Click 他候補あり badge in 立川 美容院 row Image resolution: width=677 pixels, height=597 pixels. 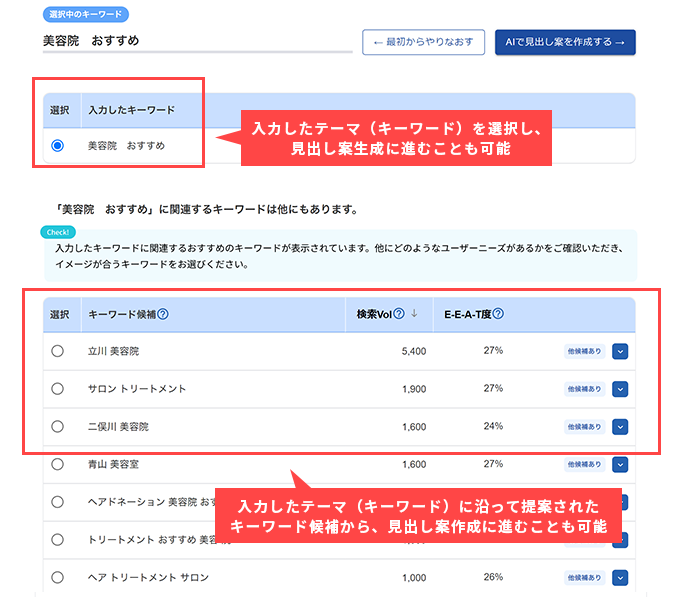point(584,351)
